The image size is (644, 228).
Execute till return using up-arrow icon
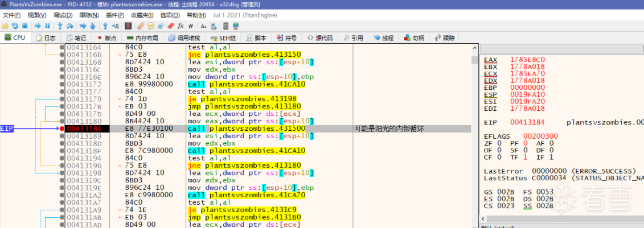coord(105,26)
